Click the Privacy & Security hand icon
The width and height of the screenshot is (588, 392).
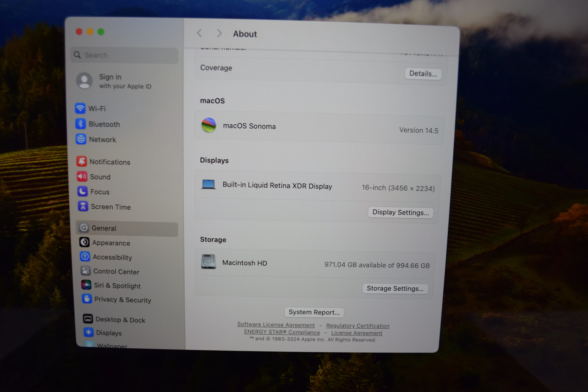[87, 299]
